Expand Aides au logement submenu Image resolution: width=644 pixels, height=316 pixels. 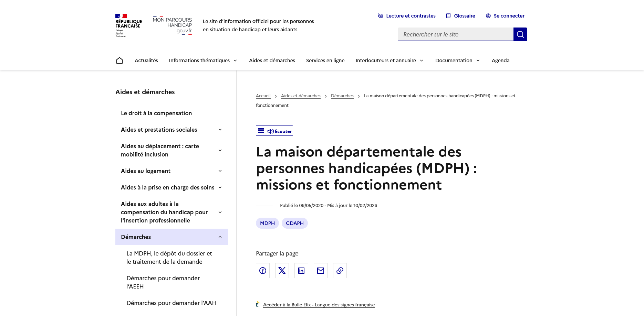coord(220,171)
